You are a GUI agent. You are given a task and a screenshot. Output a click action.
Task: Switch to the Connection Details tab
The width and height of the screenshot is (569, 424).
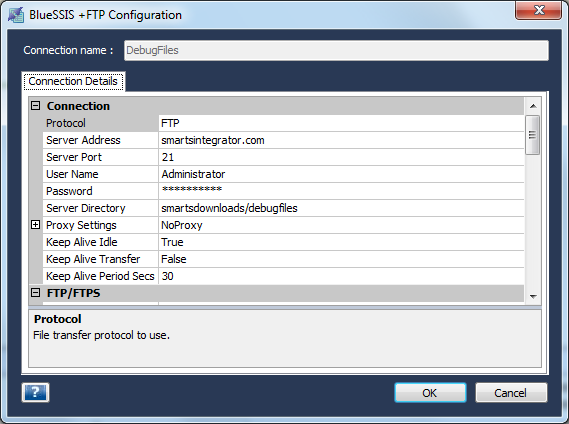[73, 81]
